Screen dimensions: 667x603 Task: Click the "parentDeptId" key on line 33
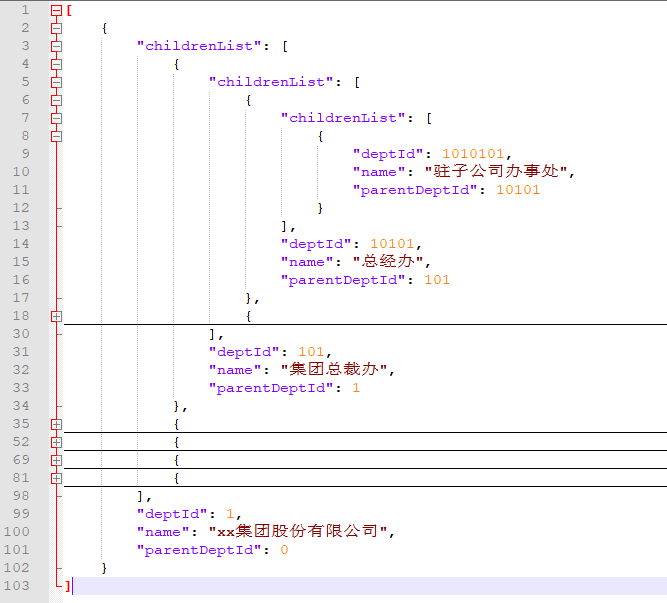coord(271,388)
